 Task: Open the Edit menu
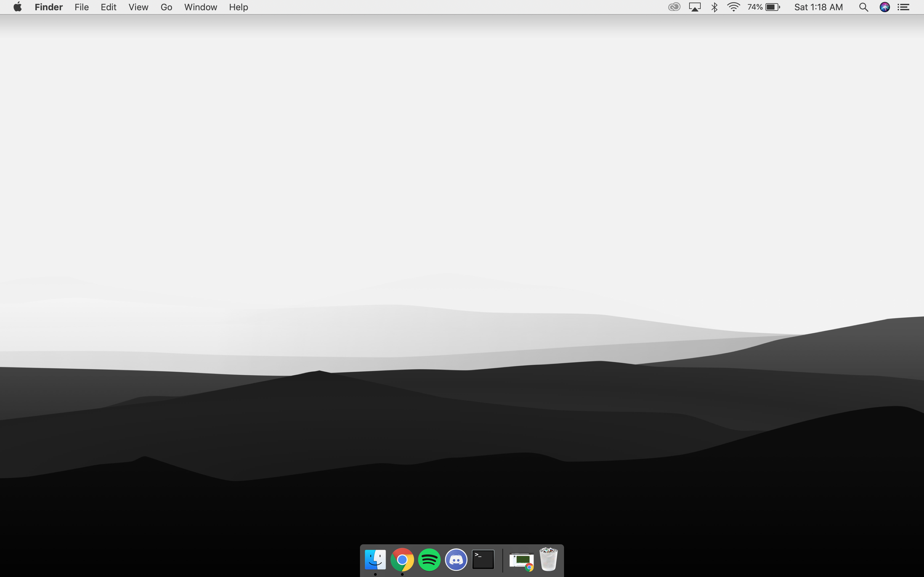click(x=108, y=7)
